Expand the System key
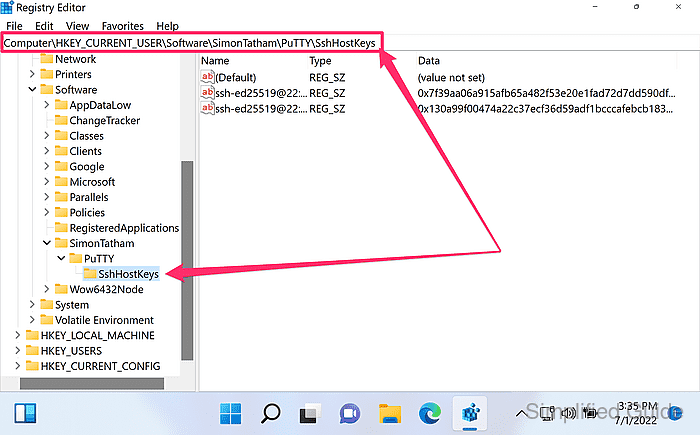This screenshot has height=435, width=700. point(32,304)
